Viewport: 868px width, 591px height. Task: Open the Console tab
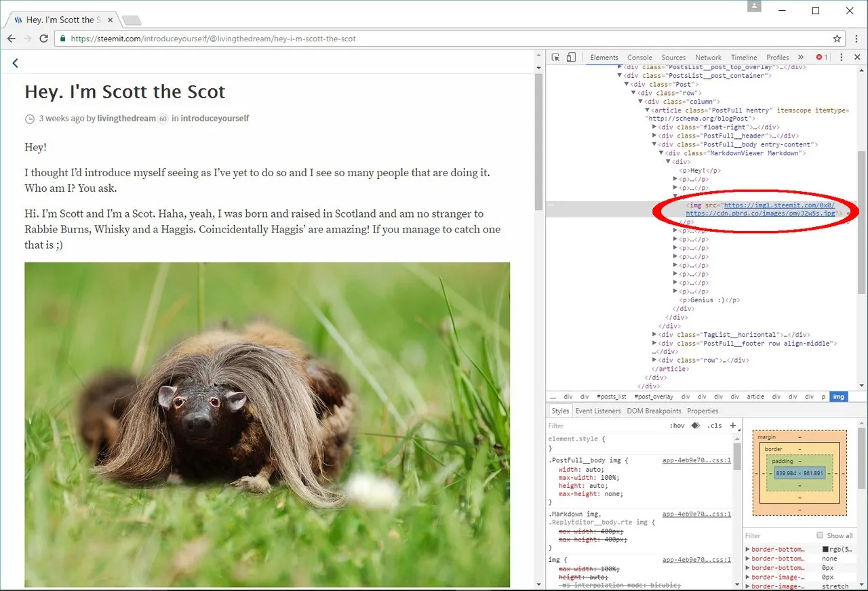pos(639,58)
